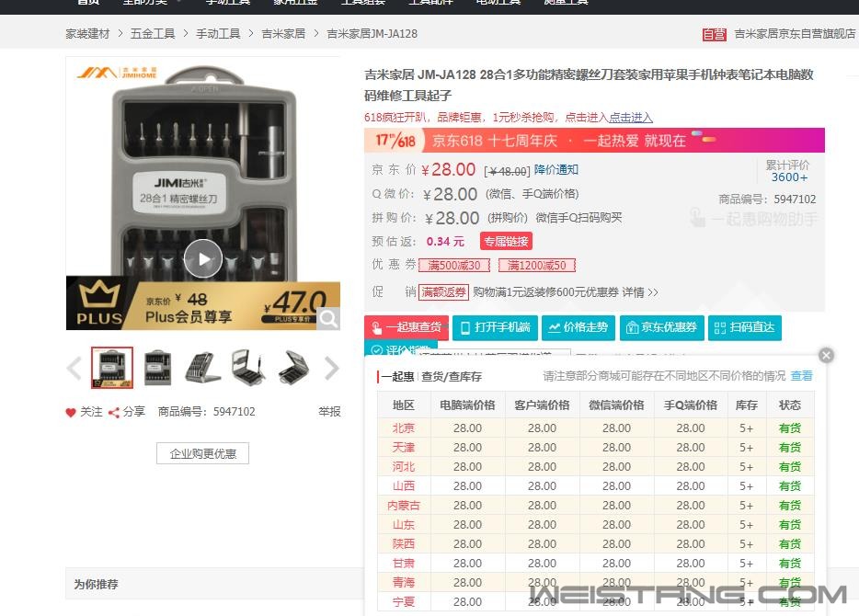Viewport: 859px width, 616px height.
Task: Go to 家装建材 in the breadcrumb
Action: (87, 34)
